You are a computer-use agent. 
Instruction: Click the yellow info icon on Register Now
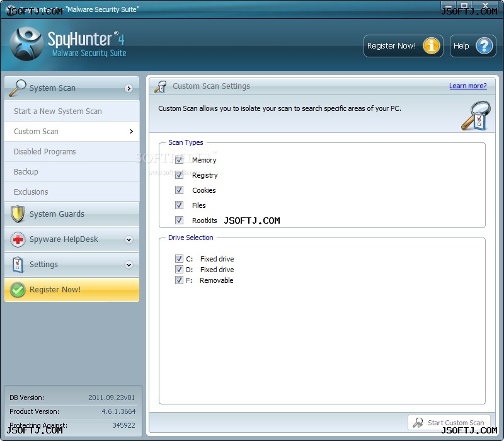click(x=431, y=45)
